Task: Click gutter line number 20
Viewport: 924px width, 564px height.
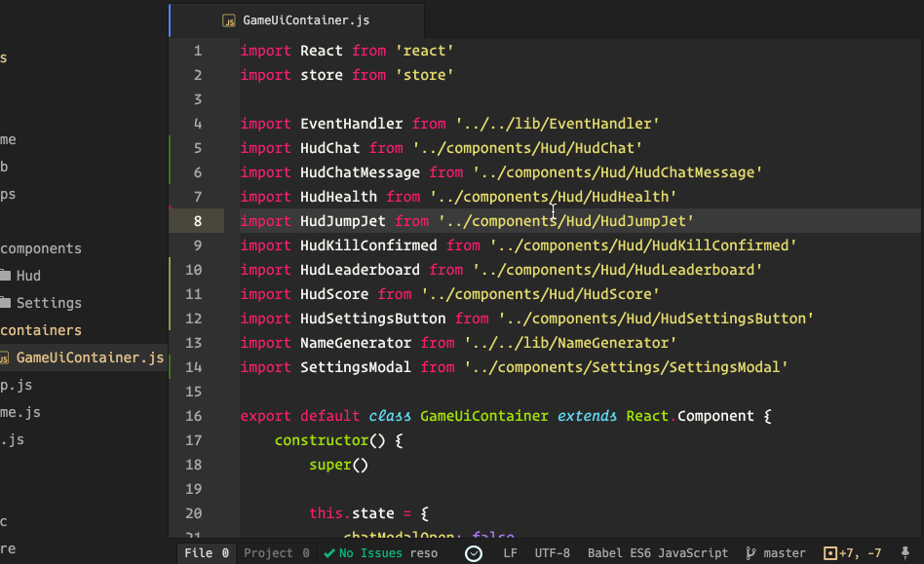Action: point(194,513)
